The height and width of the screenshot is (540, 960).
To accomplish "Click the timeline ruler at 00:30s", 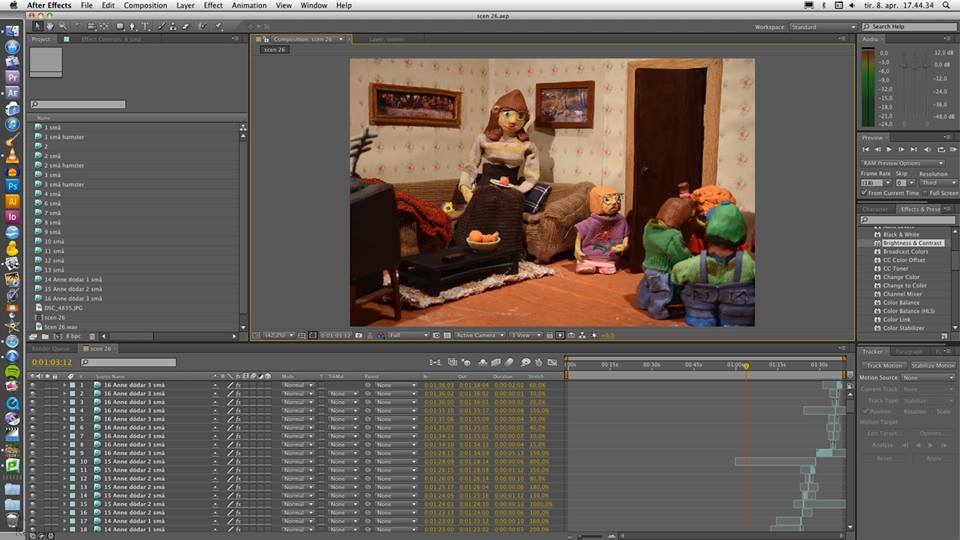I will point(651,365).
